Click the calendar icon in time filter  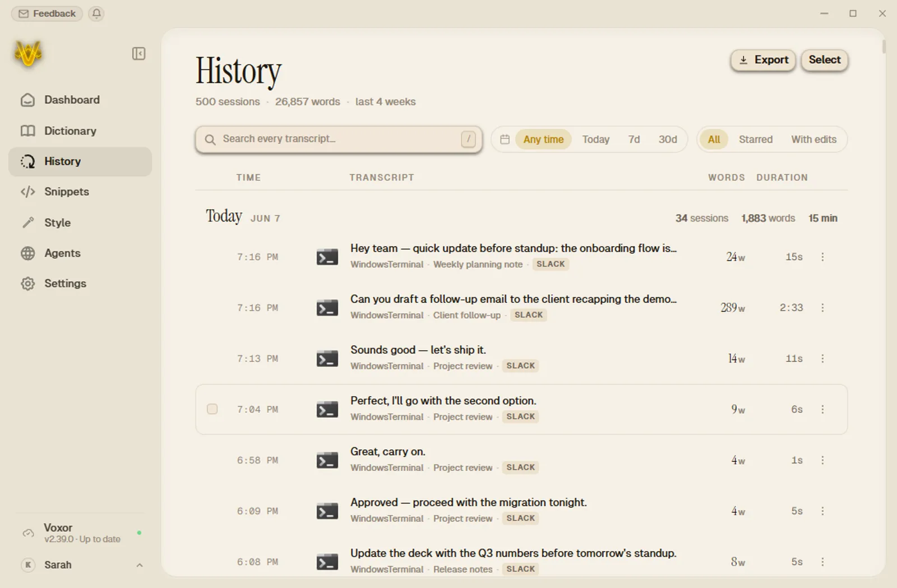[505, 140]
